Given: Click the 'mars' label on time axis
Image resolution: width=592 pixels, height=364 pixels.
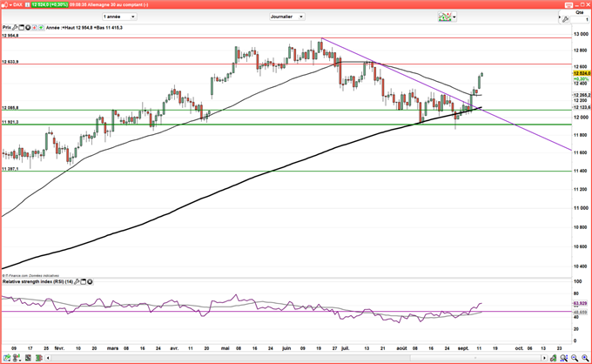Looking at the screenshot, I should click(112, 348).
